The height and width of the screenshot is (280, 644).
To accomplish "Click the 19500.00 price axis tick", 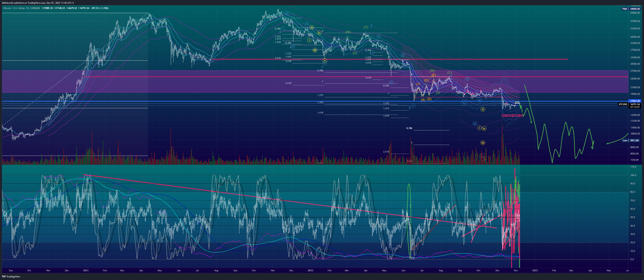I will click(635, 94).
